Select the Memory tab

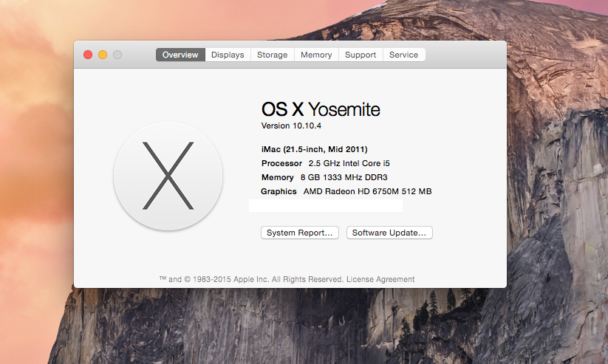click(x=316, y=55)
